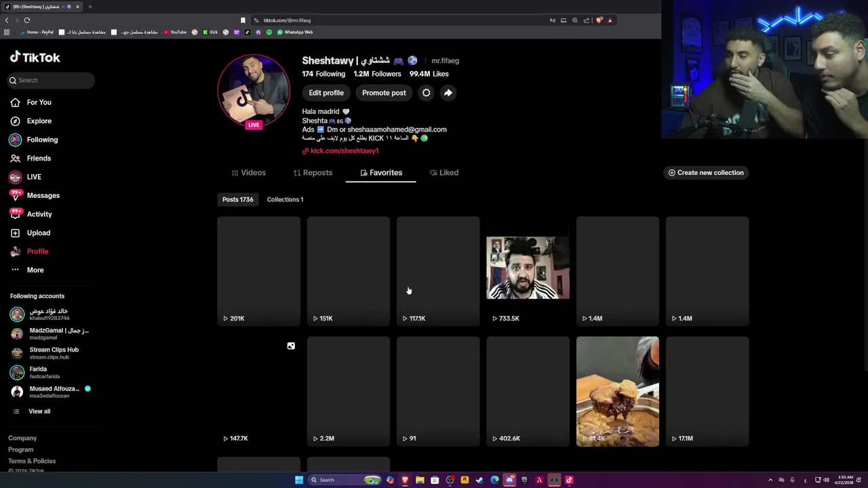Open video with 2.2M views
The height and width of the screenshot is (488, 868).
click(348, 392)
